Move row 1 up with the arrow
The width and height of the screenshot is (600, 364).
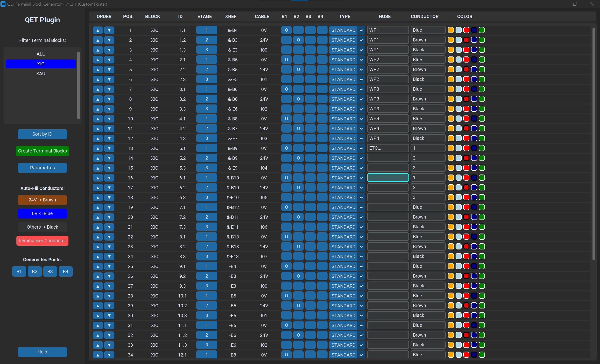(x=98, y=30)
